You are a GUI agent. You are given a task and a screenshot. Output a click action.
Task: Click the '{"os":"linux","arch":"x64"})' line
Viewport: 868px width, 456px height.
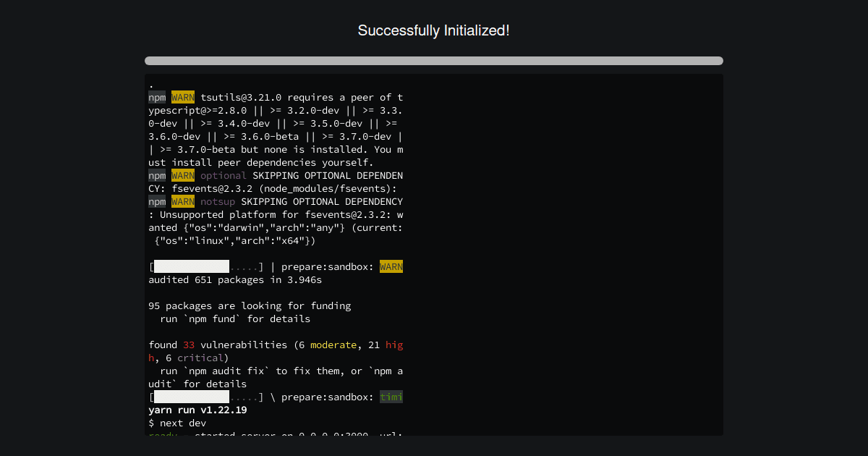[x=235, y=240]
